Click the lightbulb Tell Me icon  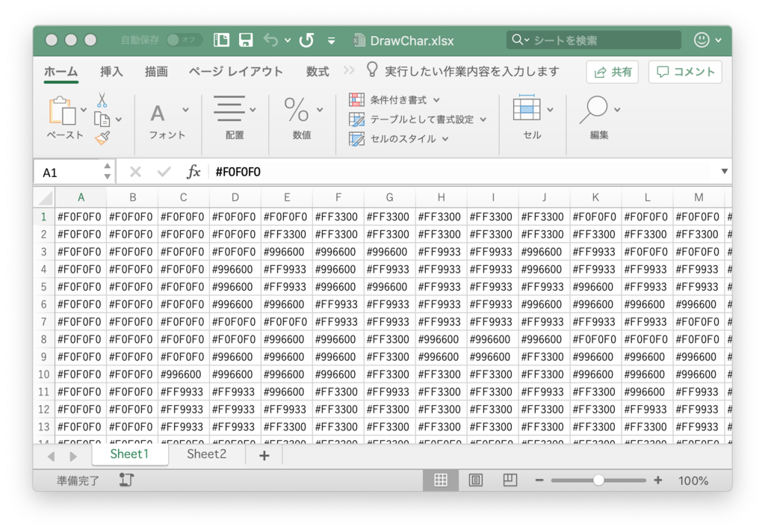[x=372, y=69]
